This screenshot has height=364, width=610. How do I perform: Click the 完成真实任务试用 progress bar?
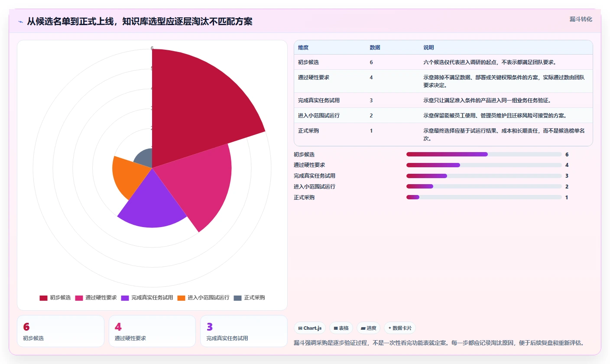(x=484, y=176)
